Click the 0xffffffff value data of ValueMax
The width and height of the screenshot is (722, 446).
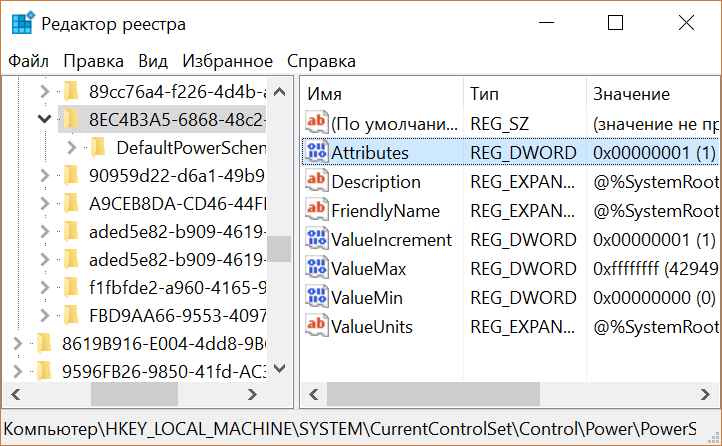coord(655,269)
